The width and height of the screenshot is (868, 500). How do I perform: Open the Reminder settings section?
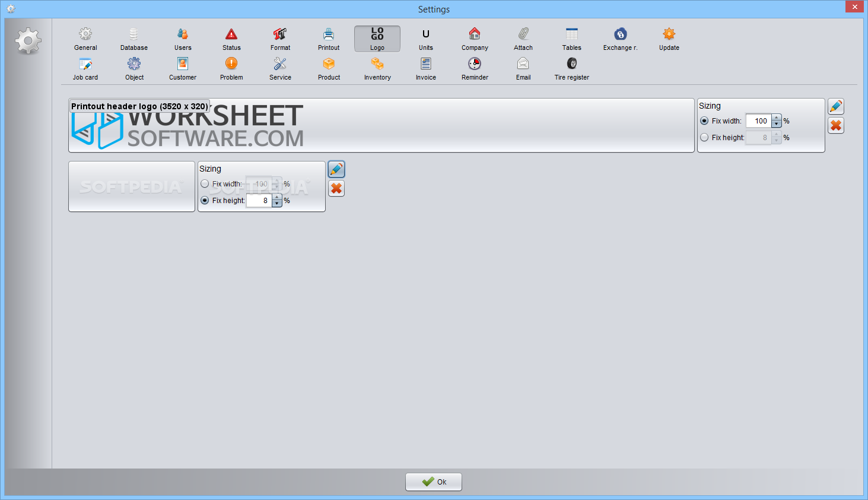(x=475, y=69)
